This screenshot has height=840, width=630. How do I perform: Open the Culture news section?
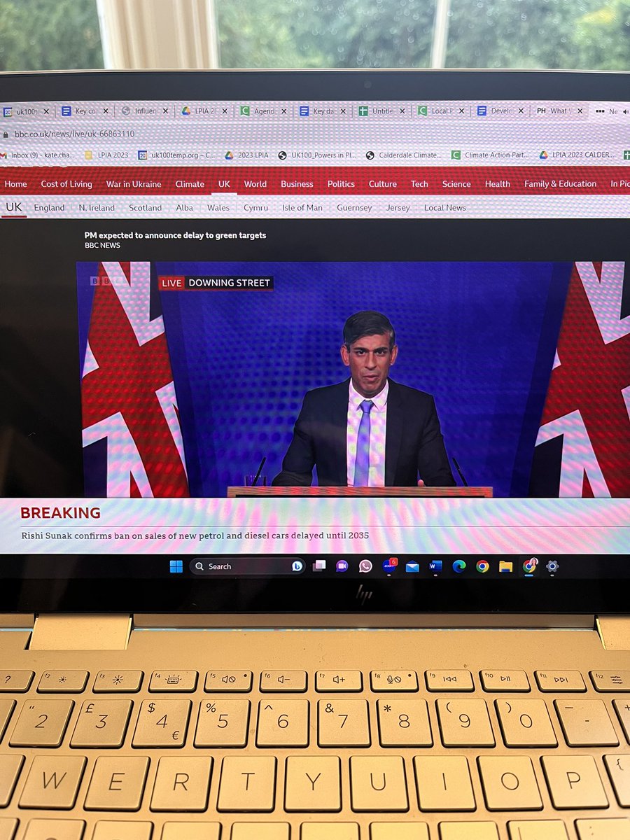(383, 184)
